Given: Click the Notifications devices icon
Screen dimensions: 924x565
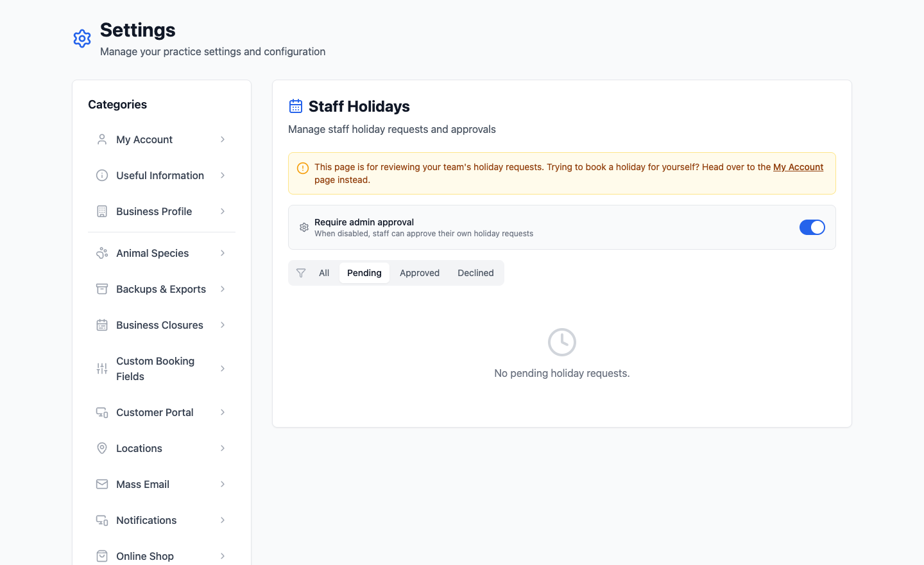Looking at the screenshot, I should [x=102, y=520].
